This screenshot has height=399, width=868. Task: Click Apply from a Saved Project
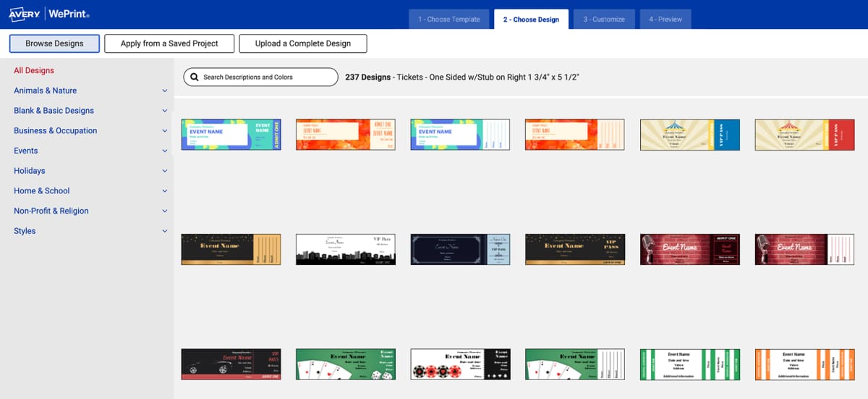click(169, 43)
